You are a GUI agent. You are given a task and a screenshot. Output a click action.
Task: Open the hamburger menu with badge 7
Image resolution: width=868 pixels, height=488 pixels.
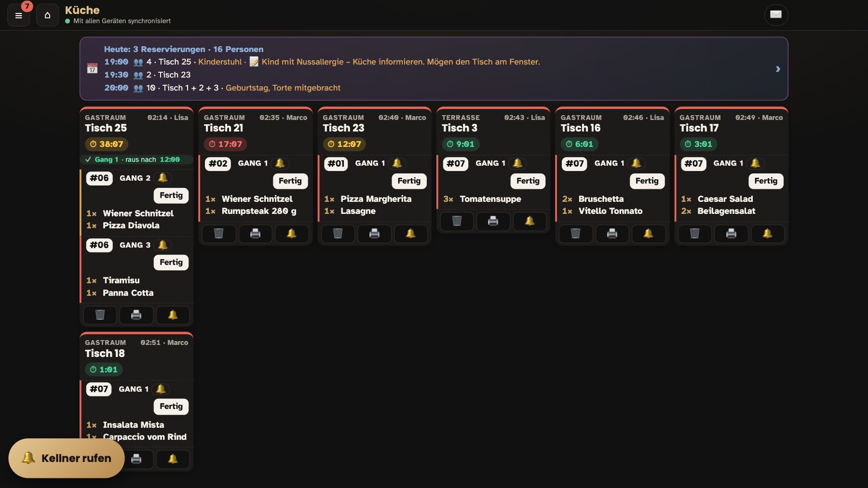pyautogui.click(x=19, y=15)
